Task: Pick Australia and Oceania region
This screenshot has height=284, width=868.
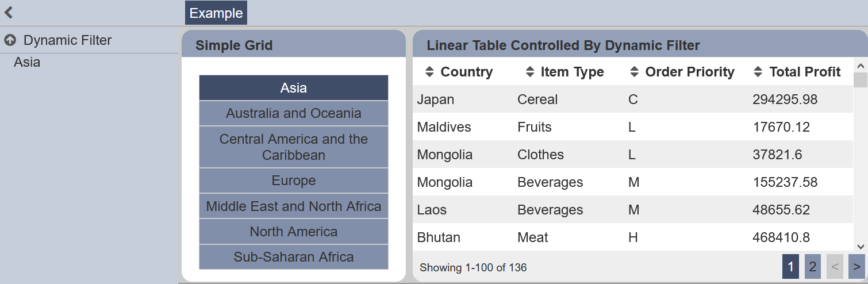Action: [x=294, y=113]
